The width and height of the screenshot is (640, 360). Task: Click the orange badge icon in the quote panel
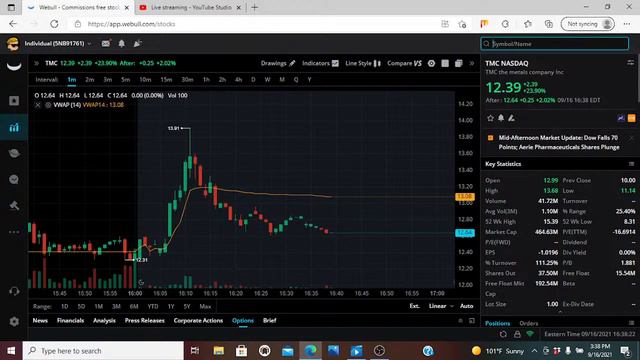(631, 118)
